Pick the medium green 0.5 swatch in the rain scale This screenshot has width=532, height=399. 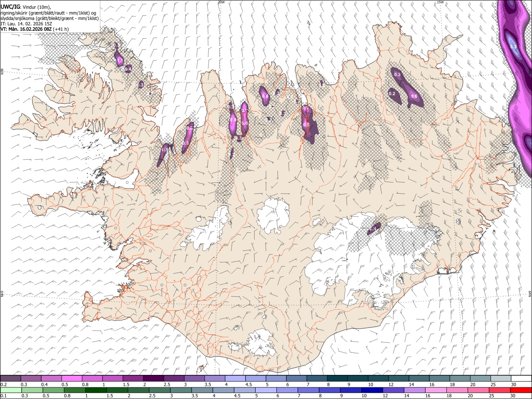pos(54,390)
